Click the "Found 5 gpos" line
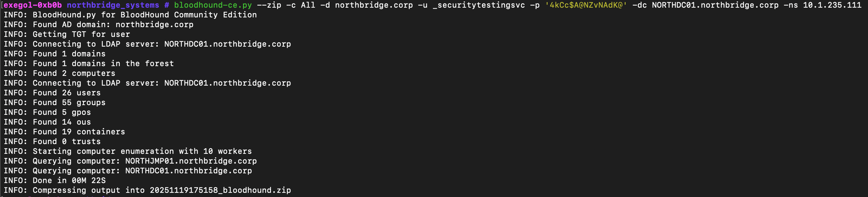This screenshot has height=197, width=868. coord(47,112)
